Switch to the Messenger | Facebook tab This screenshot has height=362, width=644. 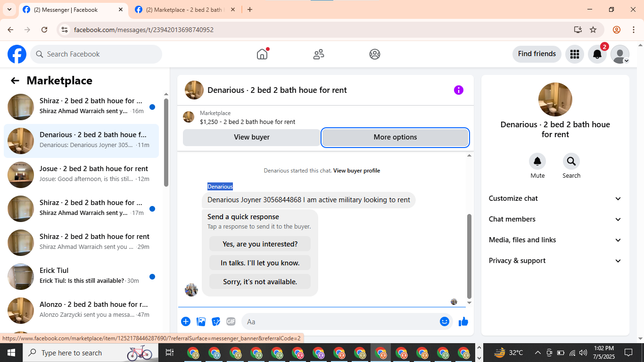coord(73,9)
